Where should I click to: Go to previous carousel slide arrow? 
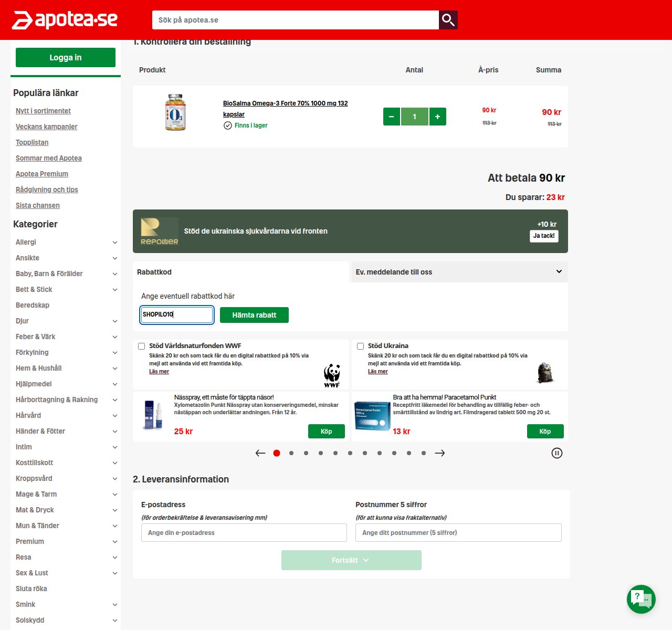pyautogui.click(x=260, y=453)
